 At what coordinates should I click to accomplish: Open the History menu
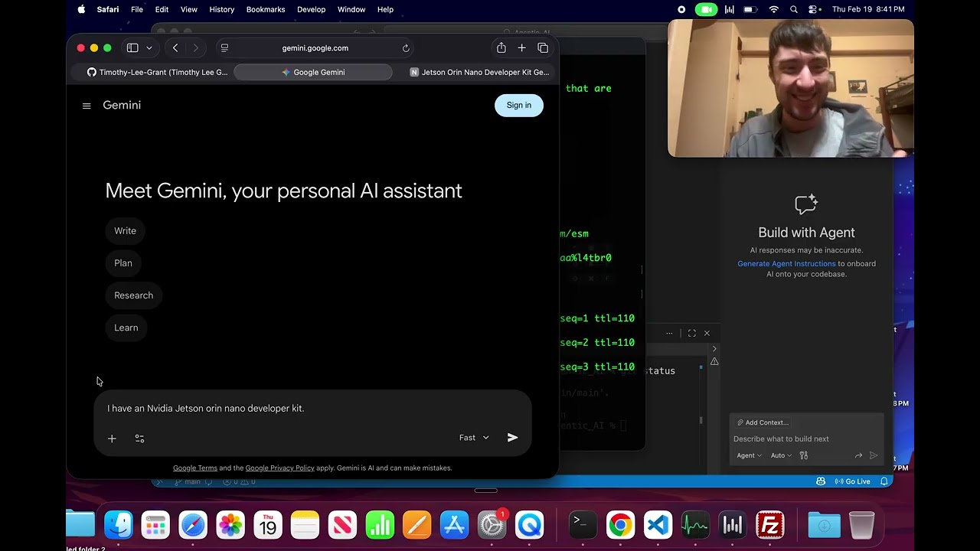(x=222, y=9)
